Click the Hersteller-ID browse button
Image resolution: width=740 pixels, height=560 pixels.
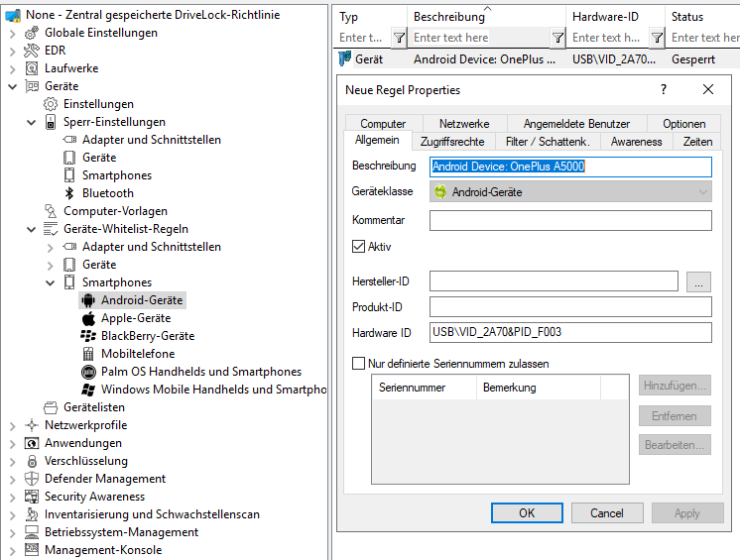pyautogui.click(x=698, y=281)
